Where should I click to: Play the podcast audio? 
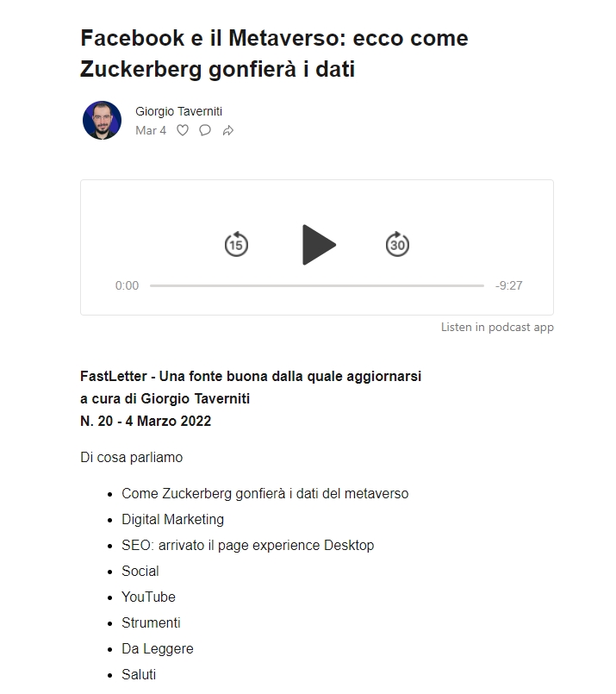(318, 245)
